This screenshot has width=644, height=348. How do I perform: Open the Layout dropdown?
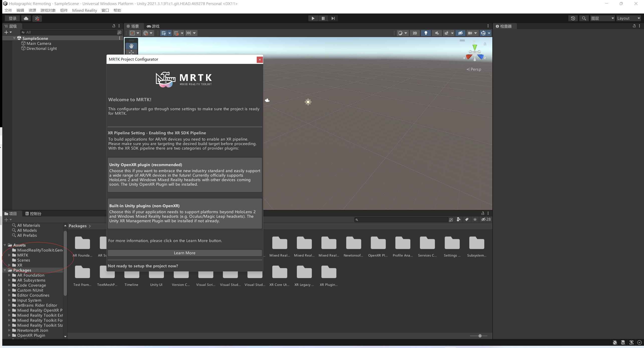tap(629, 18)
